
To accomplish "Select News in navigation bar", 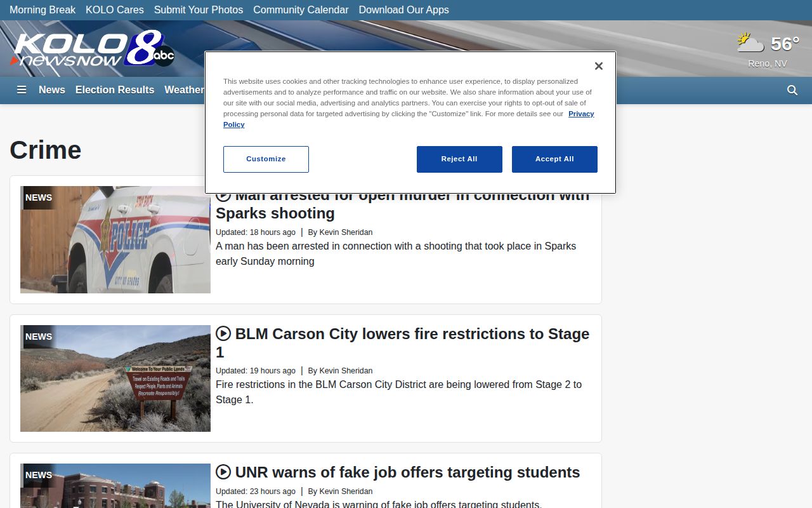I will click(x=52, y=90).
